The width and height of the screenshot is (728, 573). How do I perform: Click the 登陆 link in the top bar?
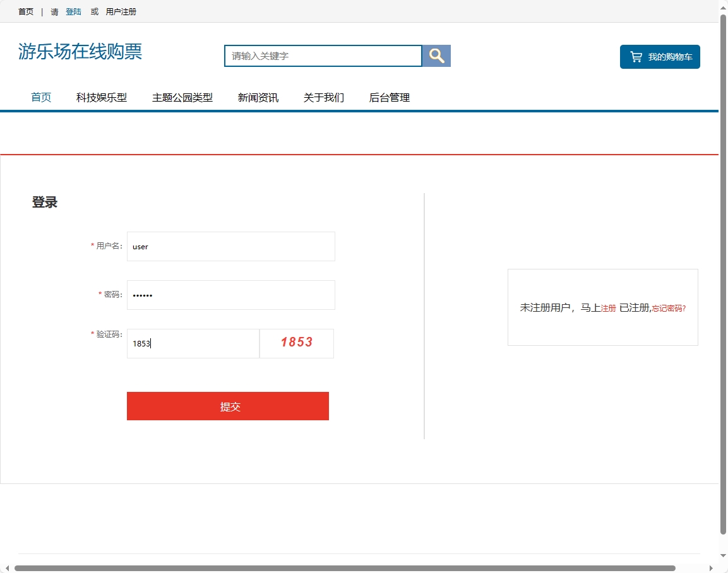73,11
